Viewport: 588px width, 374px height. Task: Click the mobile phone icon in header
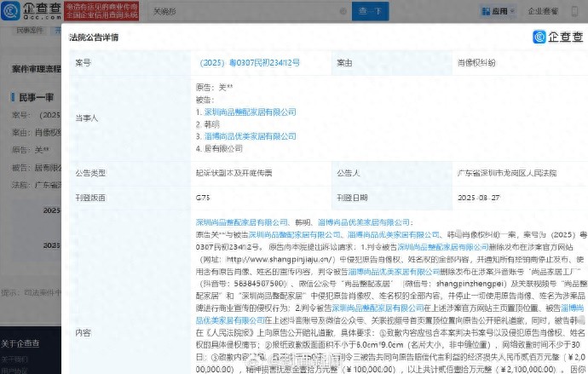(574, 11)
